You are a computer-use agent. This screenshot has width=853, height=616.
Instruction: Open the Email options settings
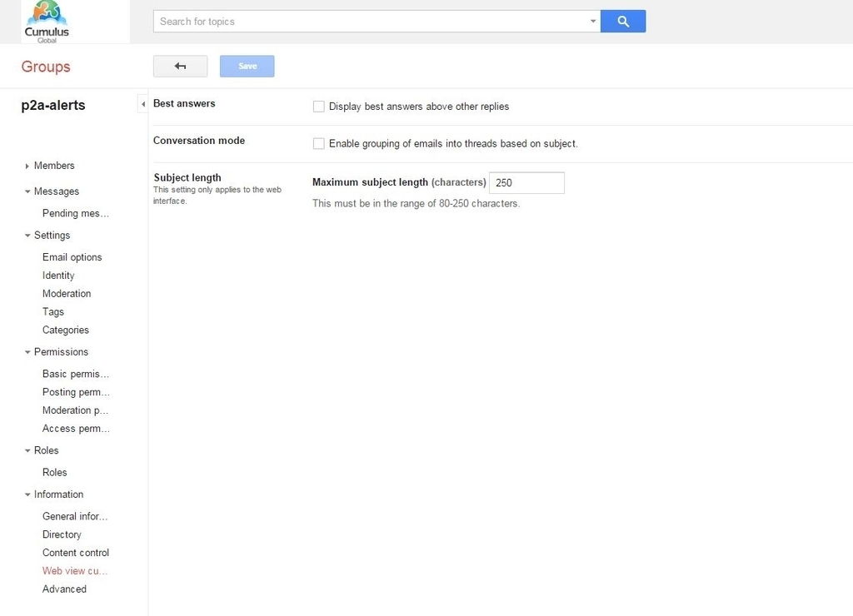(x=72, y=256)
